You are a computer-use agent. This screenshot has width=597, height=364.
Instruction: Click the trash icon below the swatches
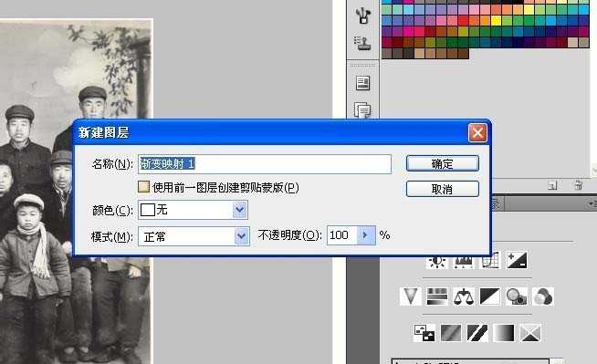tap(578, 185)
